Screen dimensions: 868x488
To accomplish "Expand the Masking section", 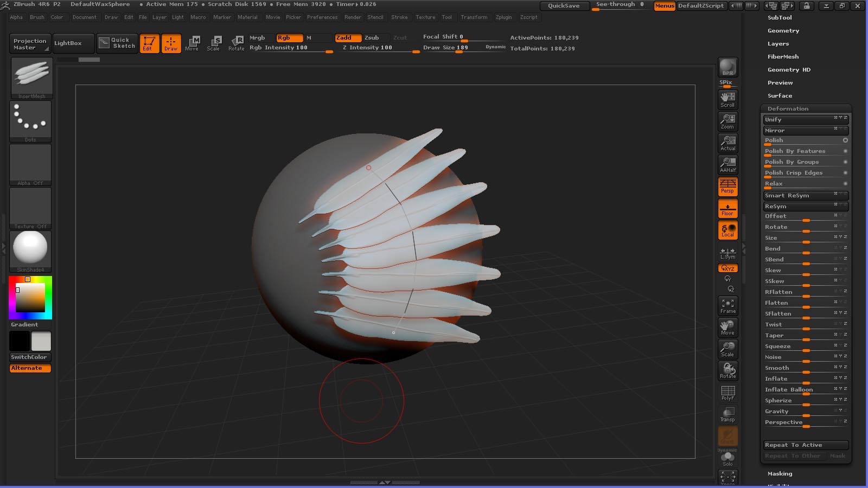I will pyautogui.click(x=780, y=474).
